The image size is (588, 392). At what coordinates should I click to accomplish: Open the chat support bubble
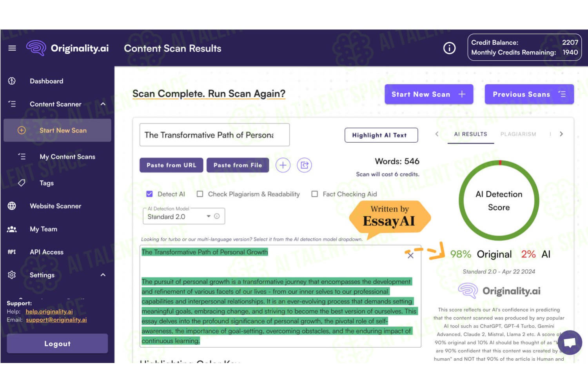pyautogui.click(x=570, y=343)
